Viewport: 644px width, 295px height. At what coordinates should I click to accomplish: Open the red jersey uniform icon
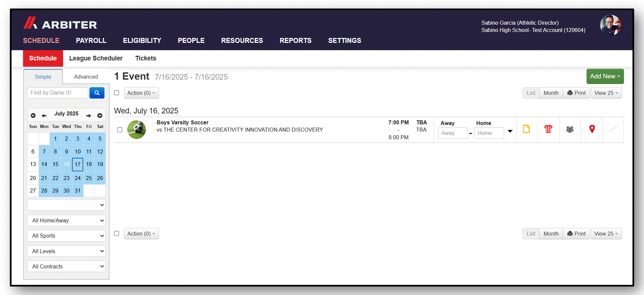(x=548, y=129)
